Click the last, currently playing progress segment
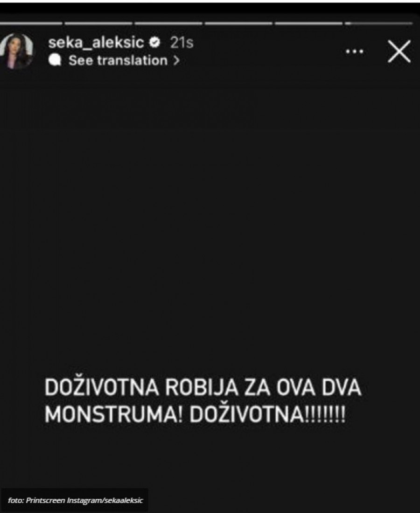The image size is (420, 513). click(378, 23)
